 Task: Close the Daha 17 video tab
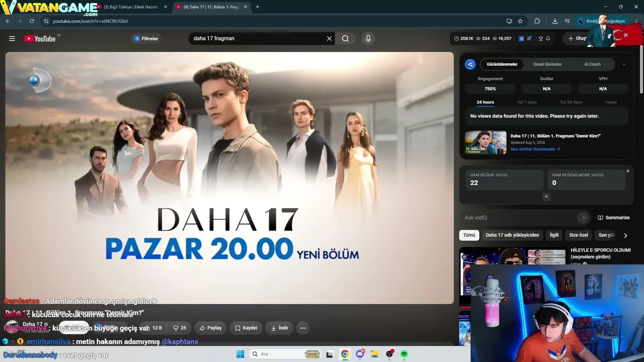click(x=247, y=7)
